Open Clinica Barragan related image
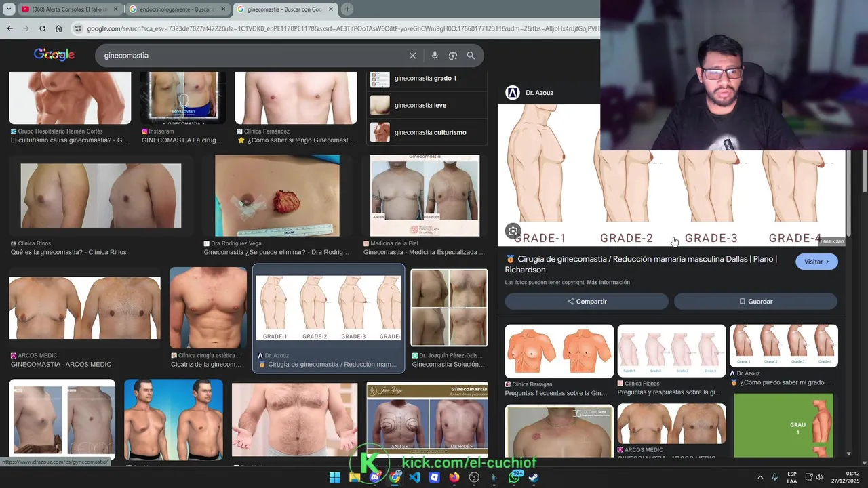The width and height of the screenshot is (868, 488). click(x=559, y=351)
